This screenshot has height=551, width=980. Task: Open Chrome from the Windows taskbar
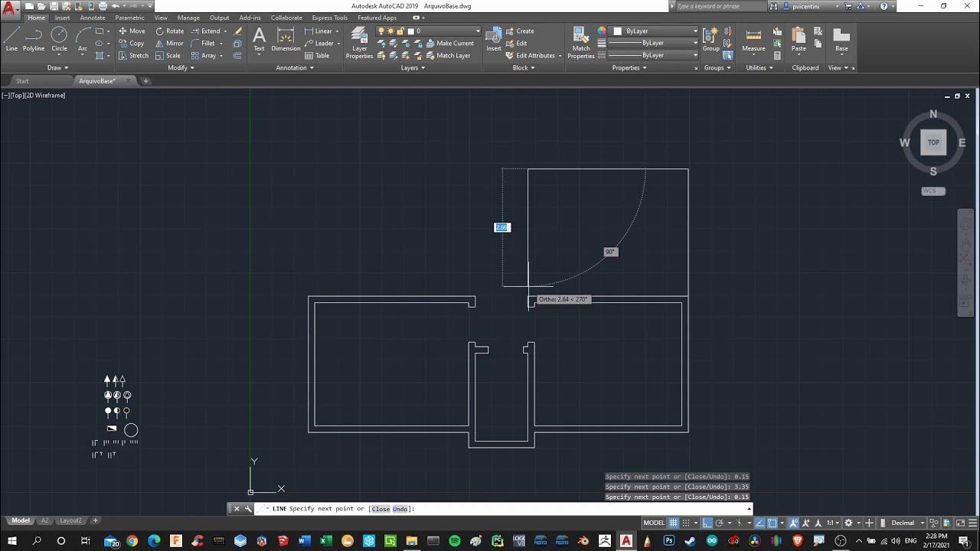132,541
